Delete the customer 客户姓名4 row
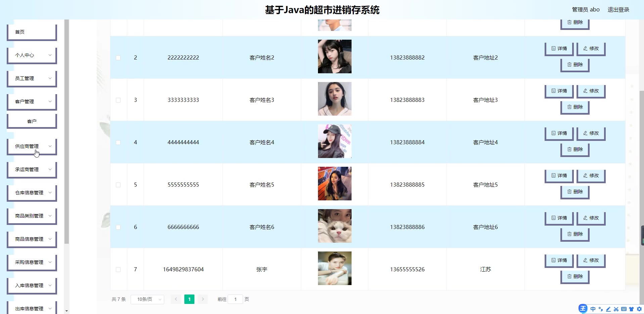The image size is (644, 314). [x=575, y=150]
